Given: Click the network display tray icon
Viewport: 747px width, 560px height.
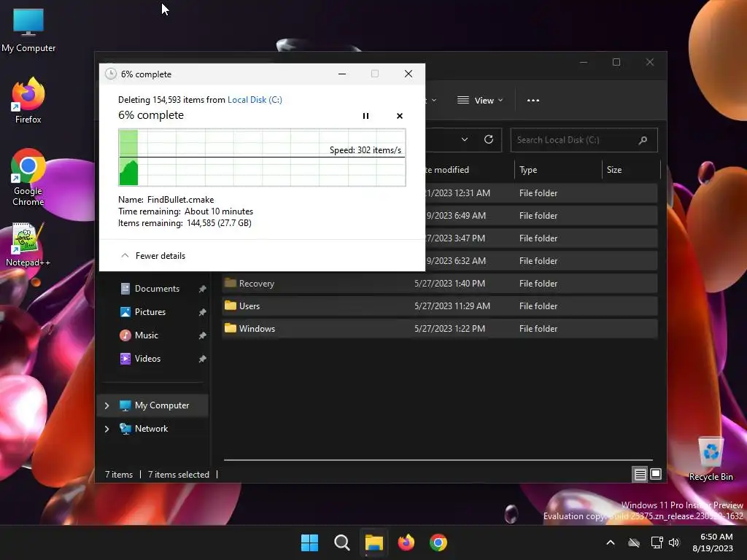Looking at the screenshot, I should pyautogui.click(x=657, y=542).
